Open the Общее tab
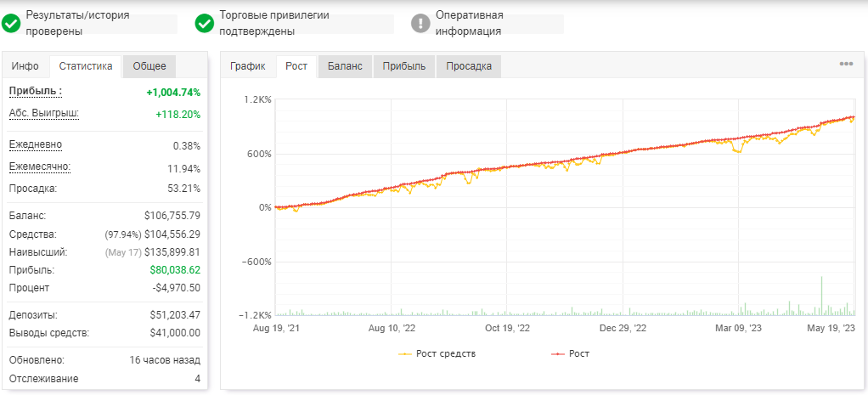 pyautogui.click(x=149, y=66)
